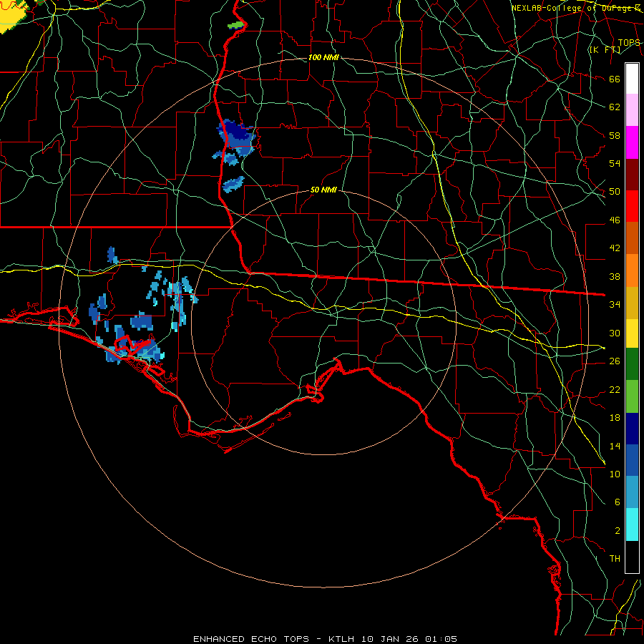
Task: Select the dark red 50-54 legend swatch
Action: (632, 175)
